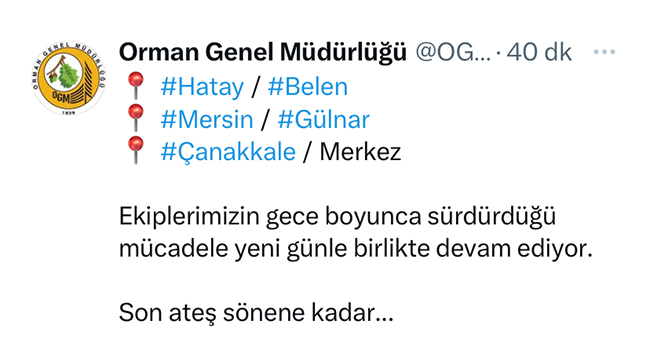Viewport: 650px width, 360px height.
Task: Click the red pin emoji beside #Hatay
Action: 136,85
